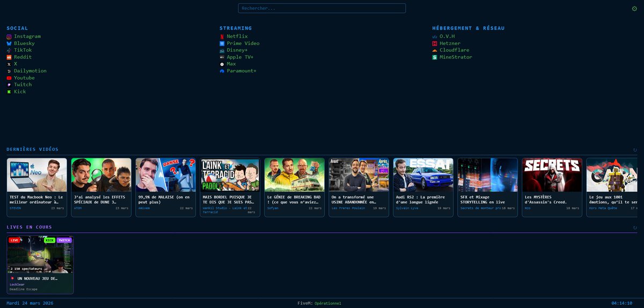The image size is (644, 308).
Task: Click the Deadline Escape game label
Action: (24, 289)
